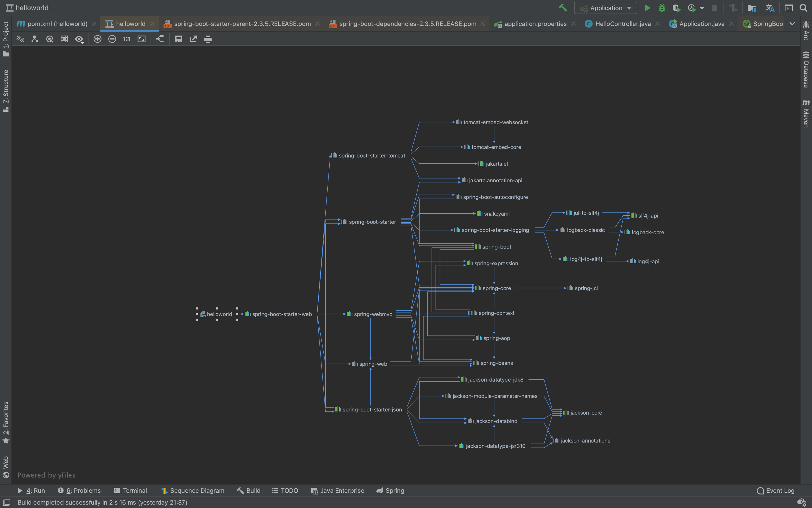Open the Problems tool window
The width and height of the screenshot is (812, 508).
[79, 491]
